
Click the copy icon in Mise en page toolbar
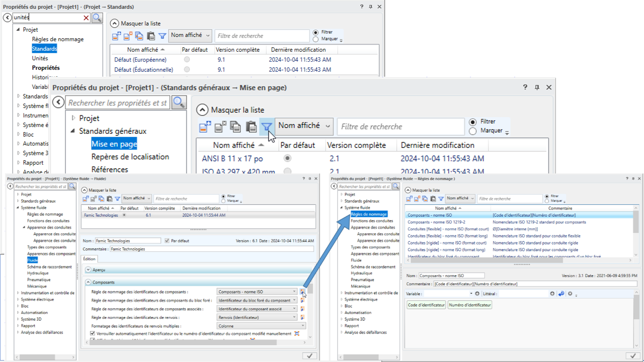(x=235, y=127)
